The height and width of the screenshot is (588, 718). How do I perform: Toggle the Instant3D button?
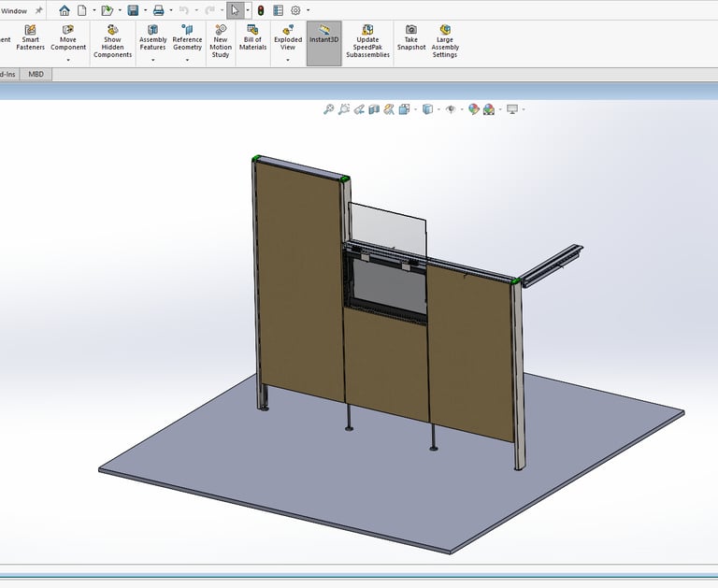point(324,44)
